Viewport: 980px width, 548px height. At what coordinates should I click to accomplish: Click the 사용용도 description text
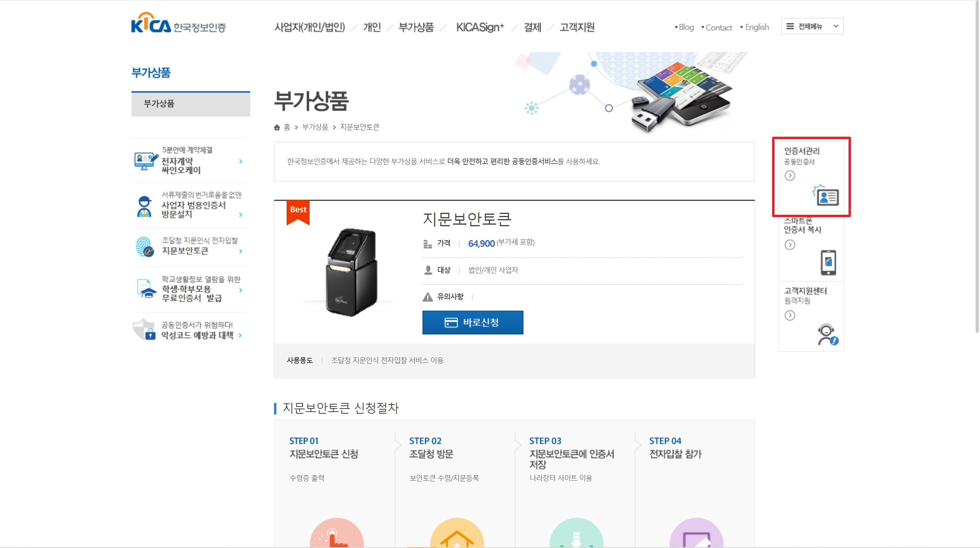coord(387,361)
